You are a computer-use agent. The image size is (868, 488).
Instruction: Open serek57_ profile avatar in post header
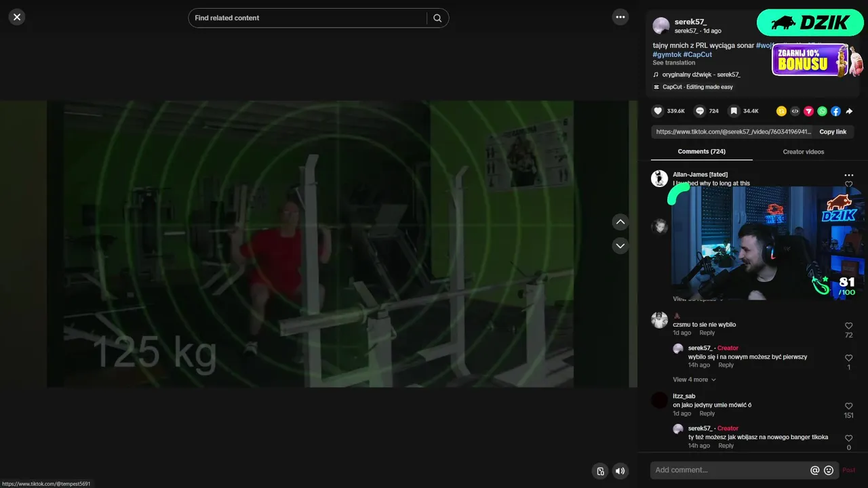pyautogui.click(x=661, y=26)
